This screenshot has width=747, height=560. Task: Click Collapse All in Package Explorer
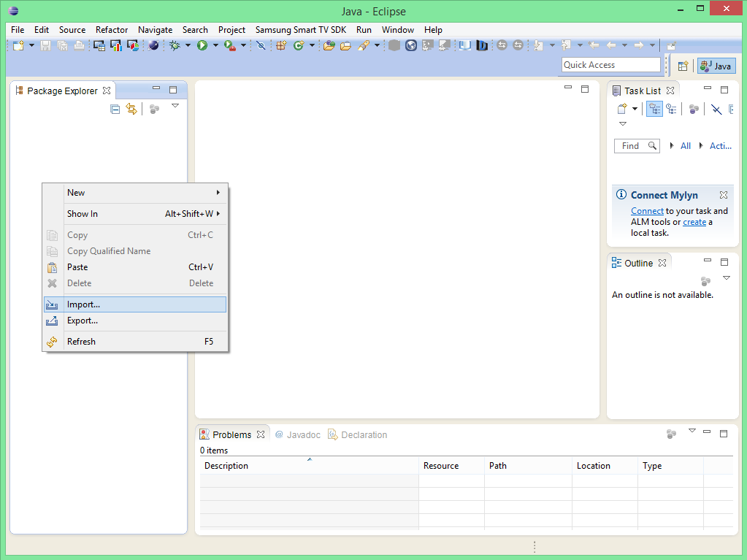click(115, 109)
